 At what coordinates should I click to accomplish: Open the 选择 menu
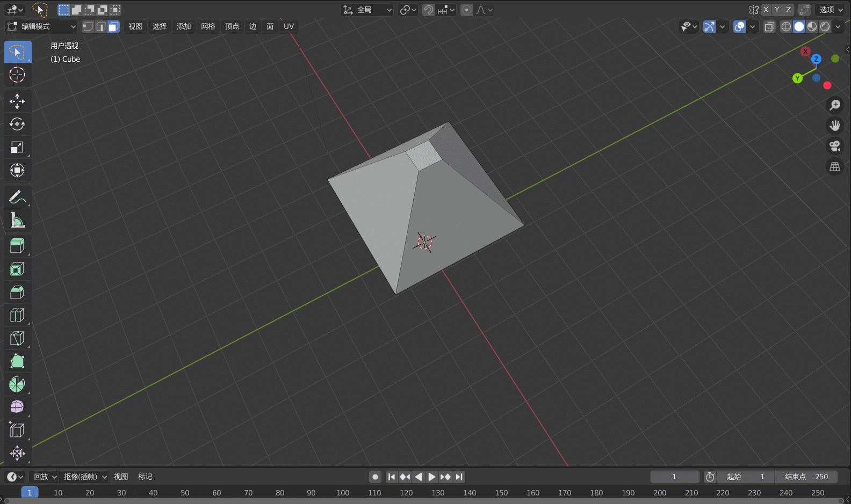pyautogui.click(x=160, y=26)
